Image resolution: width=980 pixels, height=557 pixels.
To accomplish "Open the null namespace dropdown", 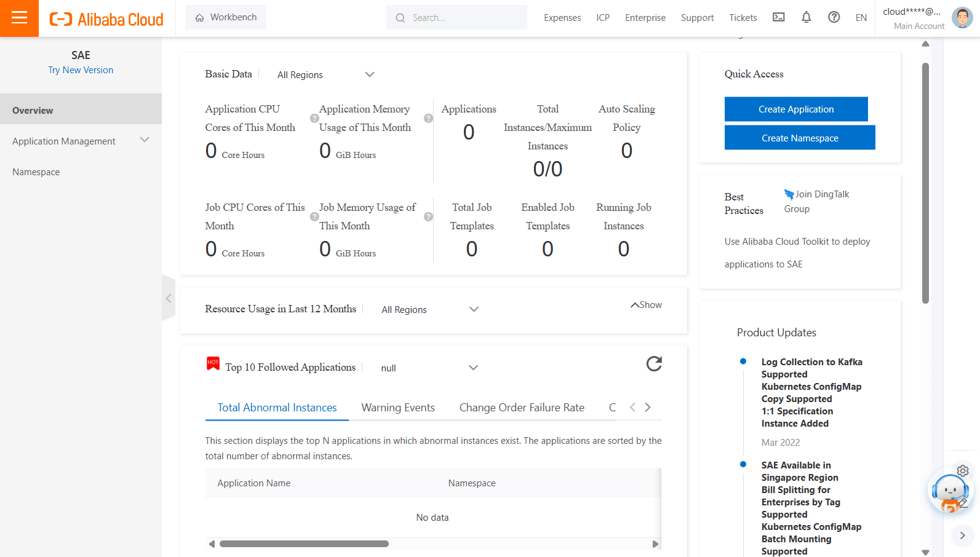I will click(429, 368).
